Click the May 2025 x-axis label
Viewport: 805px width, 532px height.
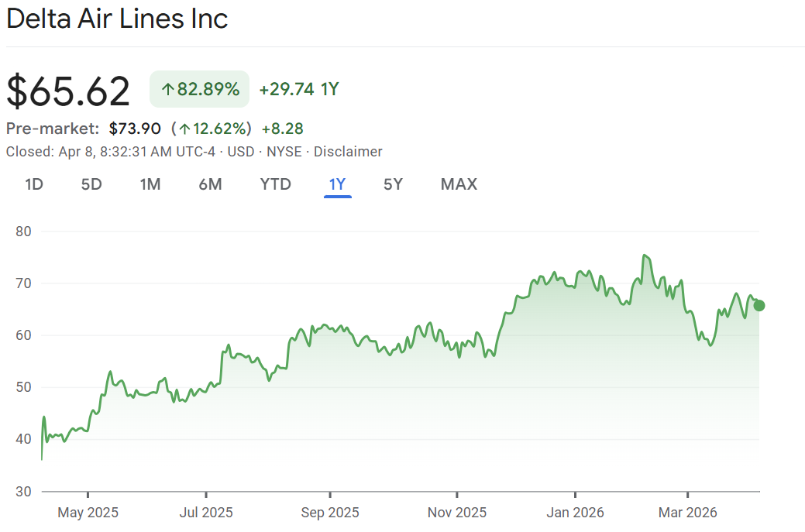coord(88,513)
